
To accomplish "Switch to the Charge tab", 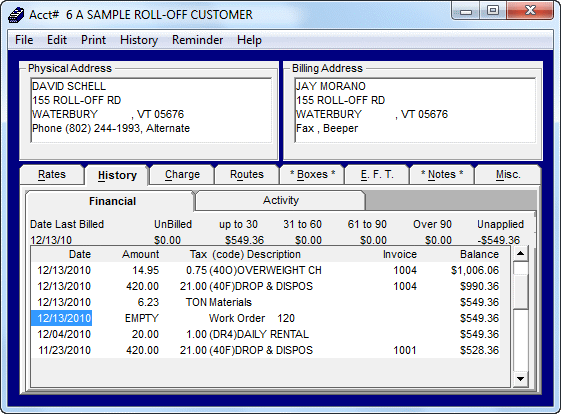I will [x=182, y=175].
